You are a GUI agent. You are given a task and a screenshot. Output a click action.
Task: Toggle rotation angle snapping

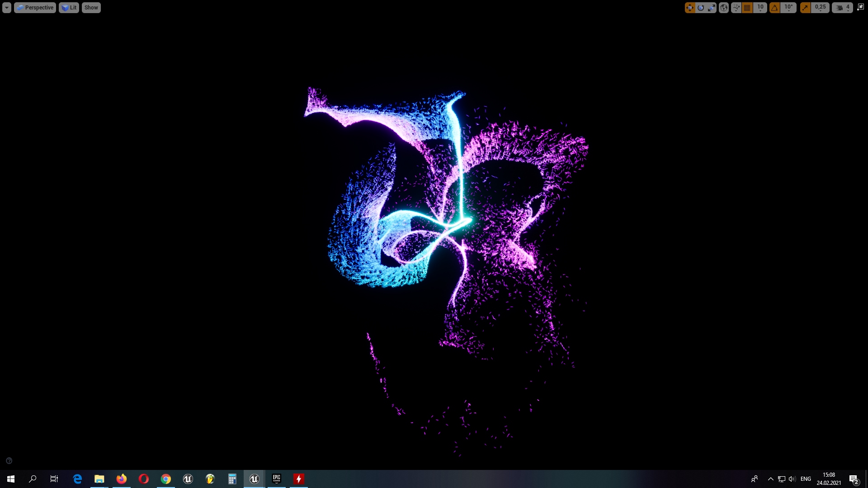pyautogui.click(x=775, y=8)
